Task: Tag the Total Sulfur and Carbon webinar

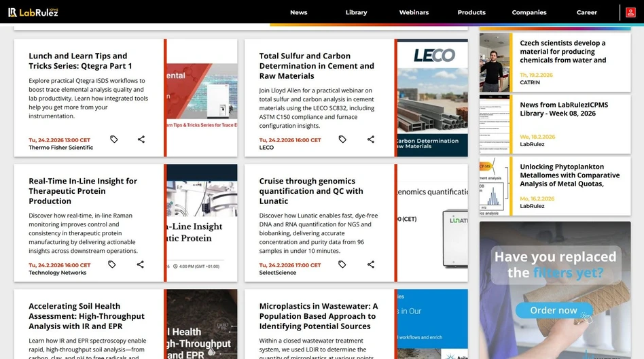Action: [342, 139]
